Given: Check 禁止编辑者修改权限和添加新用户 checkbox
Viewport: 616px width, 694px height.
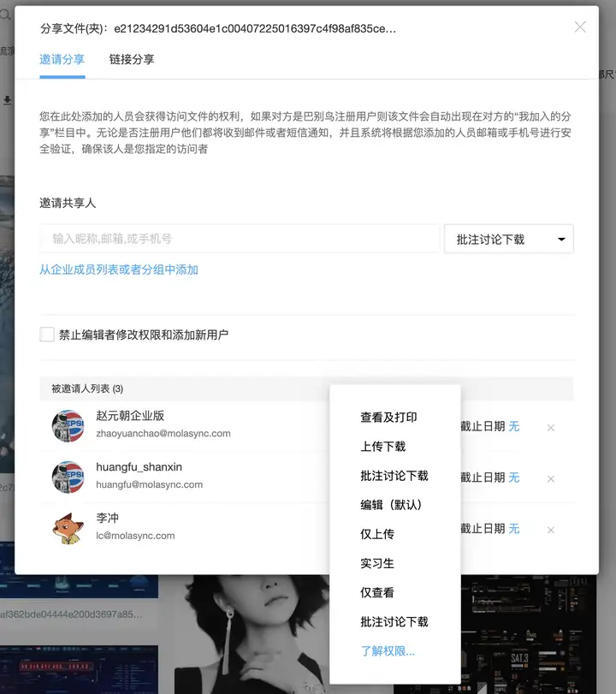Looking at the screenshot, I should (x=47, y=335).
